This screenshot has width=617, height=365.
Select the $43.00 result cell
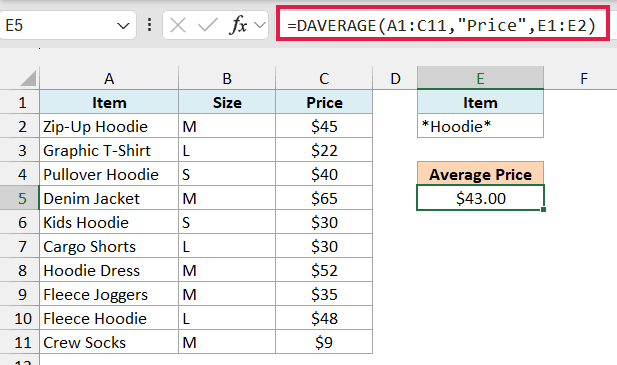pos(480,198)
